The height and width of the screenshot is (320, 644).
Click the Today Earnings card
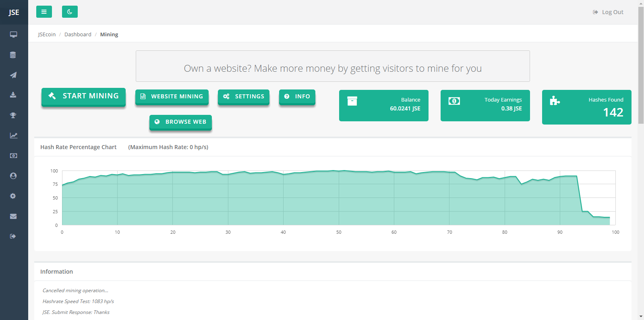pos(485,106)
